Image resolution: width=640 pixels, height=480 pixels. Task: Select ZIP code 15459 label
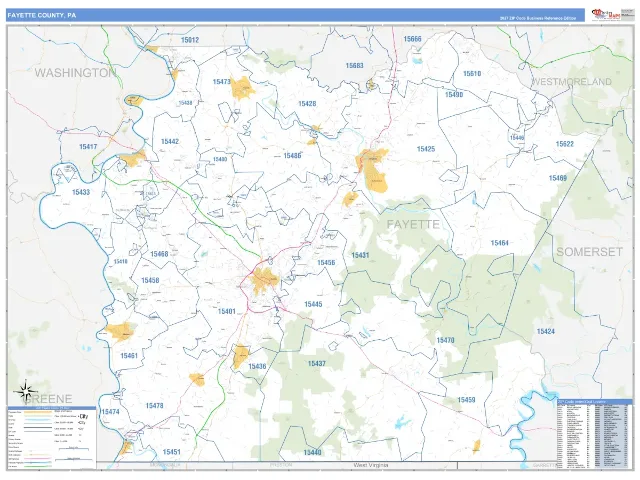(x=466, y=400)
